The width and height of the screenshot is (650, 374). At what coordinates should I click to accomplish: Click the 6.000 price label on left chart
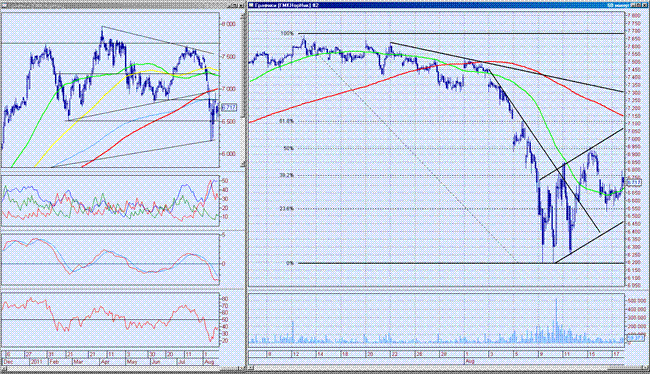coord(228,154)
